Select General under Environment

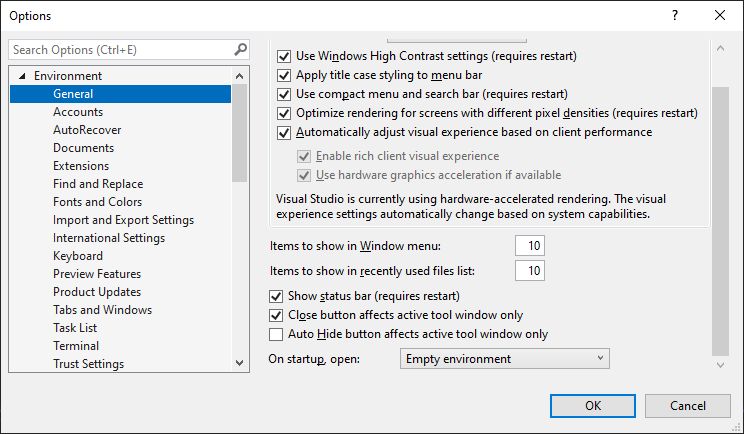point(121,94)
